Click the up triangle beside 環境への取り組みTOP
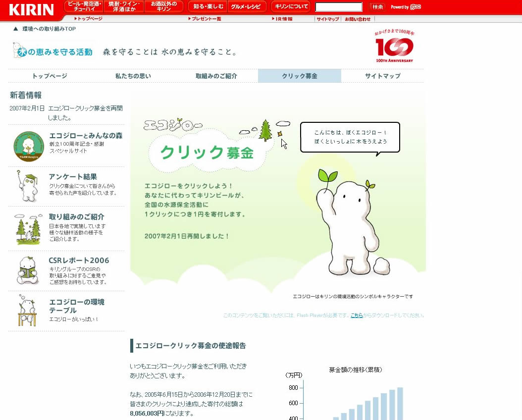The image size is (522, 420). (x=15, y=29)
